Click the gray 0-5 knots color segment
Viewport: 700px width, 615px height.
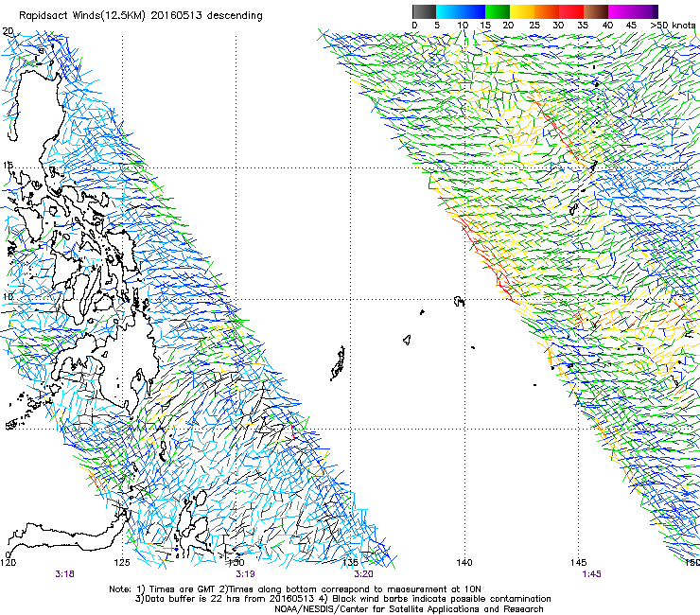[424, 11]
